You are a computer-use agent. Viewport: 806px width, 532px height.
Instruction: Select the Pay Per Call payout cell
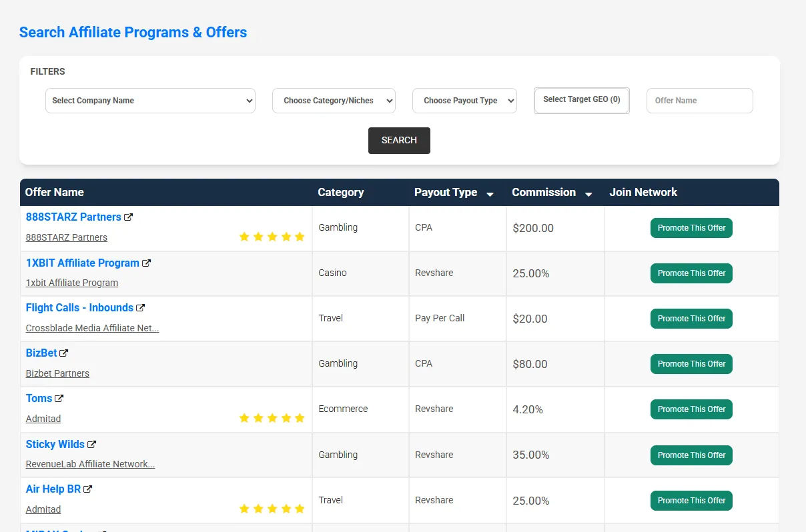coord(458,319)
